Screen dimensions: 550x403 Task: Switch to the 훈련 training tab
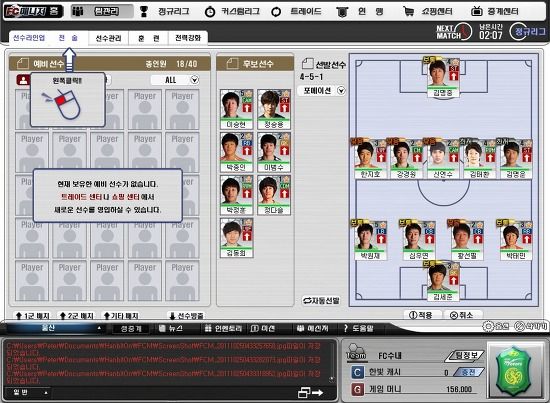[148, 38]
